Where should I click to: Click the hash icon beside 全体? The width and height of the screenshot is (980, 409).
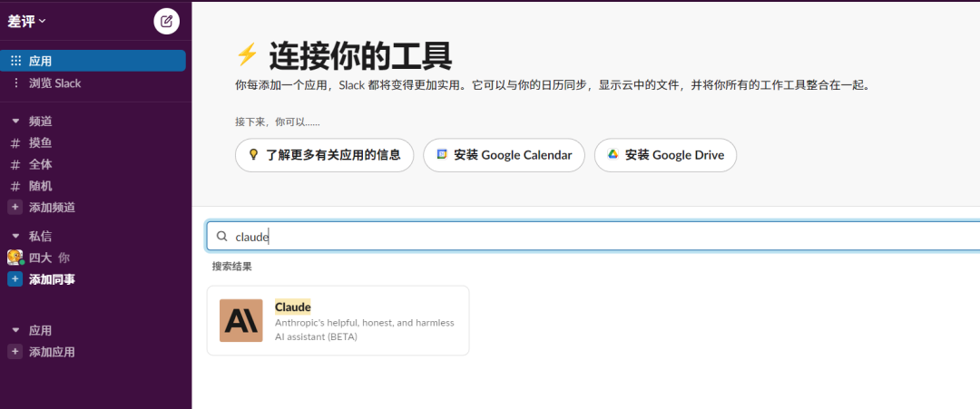pos(15,165)
